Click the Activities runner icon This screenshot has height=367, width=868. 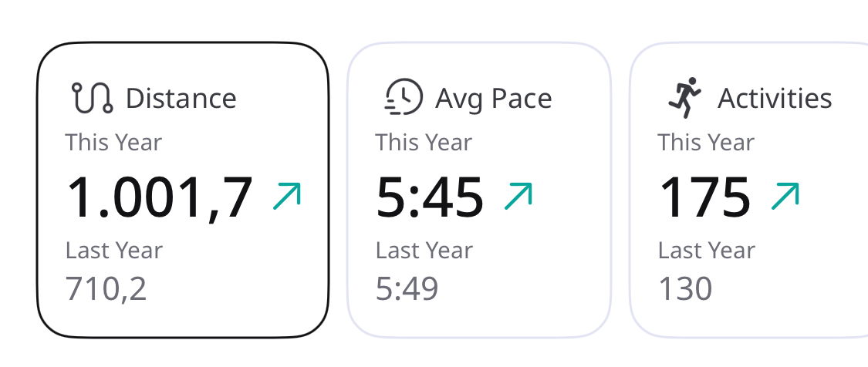pos(684,97)
